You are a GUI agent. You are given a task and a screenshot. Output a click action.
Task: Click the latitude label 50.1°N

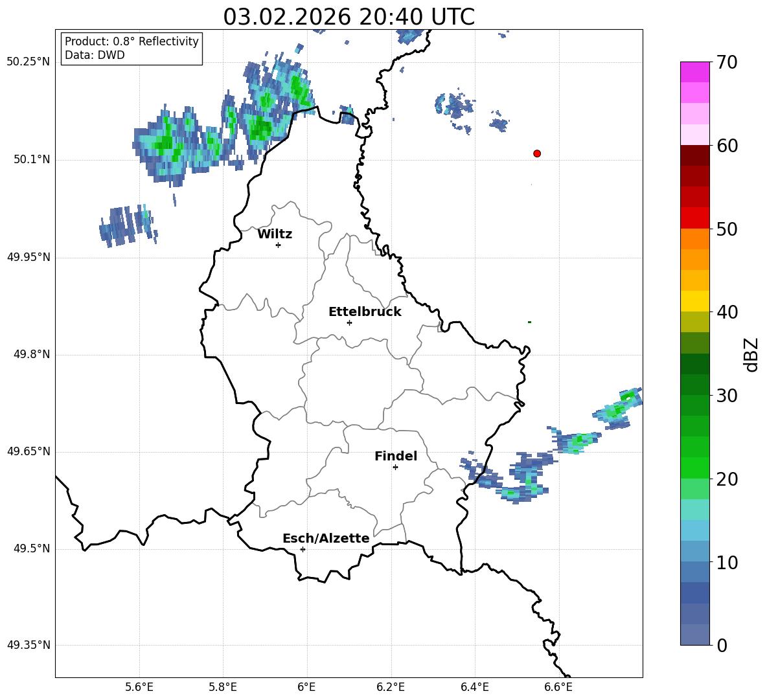click(x=32, y=160)
